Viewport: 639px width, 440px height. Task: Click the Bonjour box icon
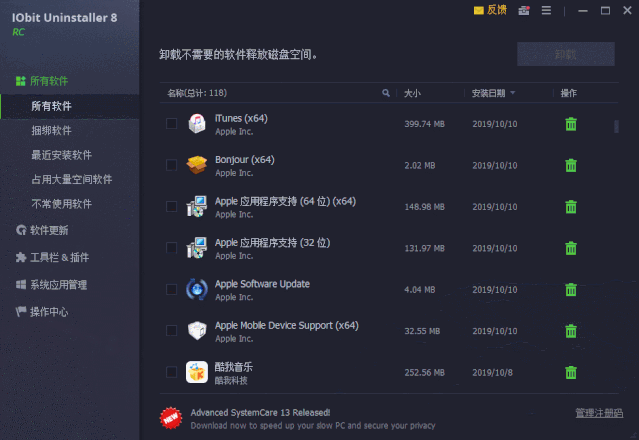[x=197, y=165]
